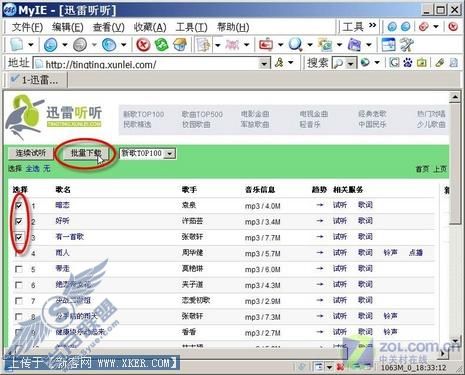Open the 歌曲TOP500 navigation link
Viewport: 465px width, 375px height.
[202, 114]
